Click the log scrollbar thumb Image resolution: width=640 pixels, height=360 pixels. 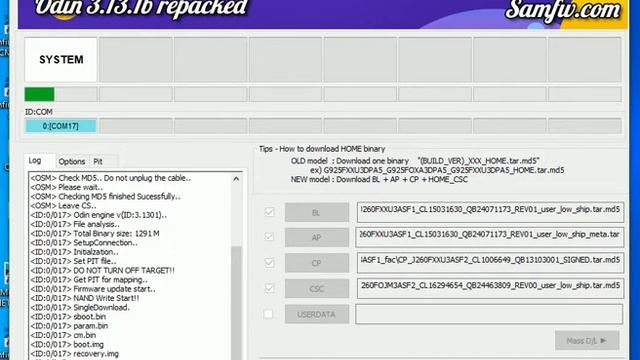(x=236, y=302)
